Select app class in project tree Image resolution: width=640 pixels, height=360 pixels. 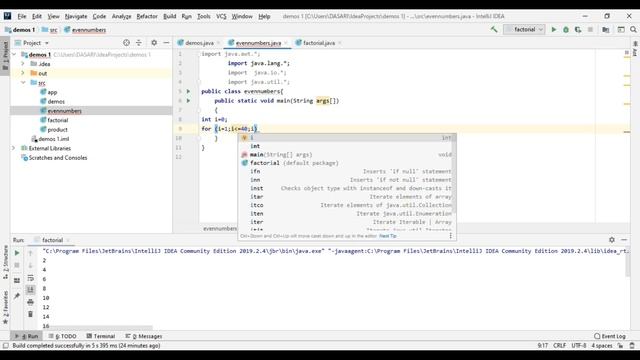[x=52, y=92]
